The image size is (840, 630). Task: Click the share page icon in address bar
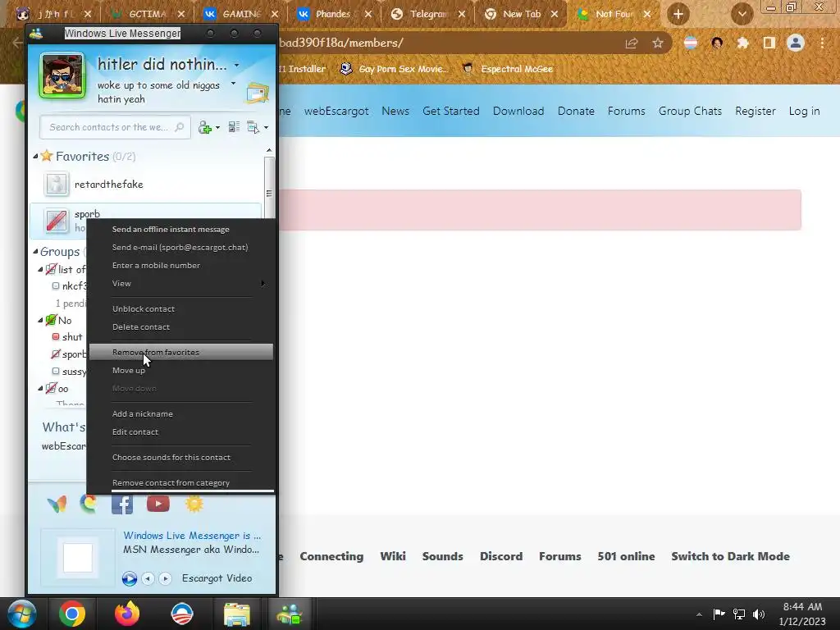(632, 43)
